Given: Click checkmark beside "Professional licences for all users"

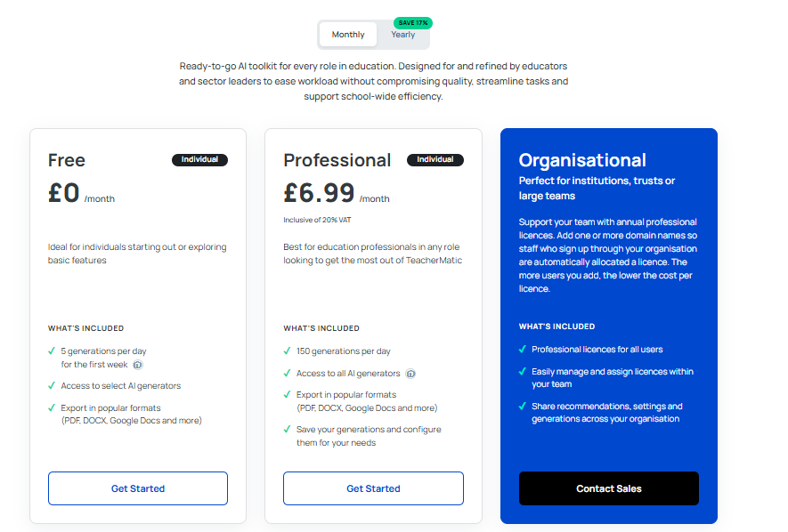Looking at the screenshot, I should 523,350.
